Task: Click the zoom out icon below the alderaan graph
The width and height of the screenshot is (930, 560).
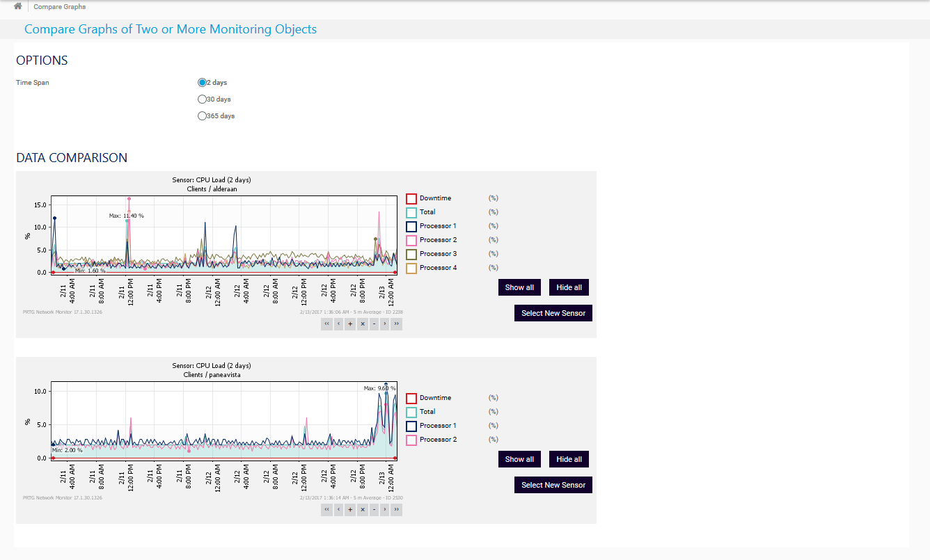Action: (374, 323)
